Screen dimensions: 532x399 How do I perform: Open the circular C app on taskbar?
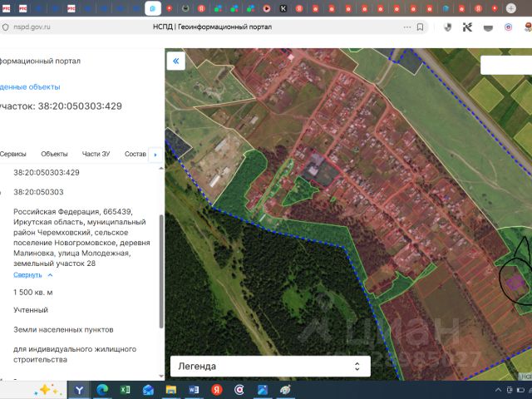pyautogui.click(x=239, y=390)
